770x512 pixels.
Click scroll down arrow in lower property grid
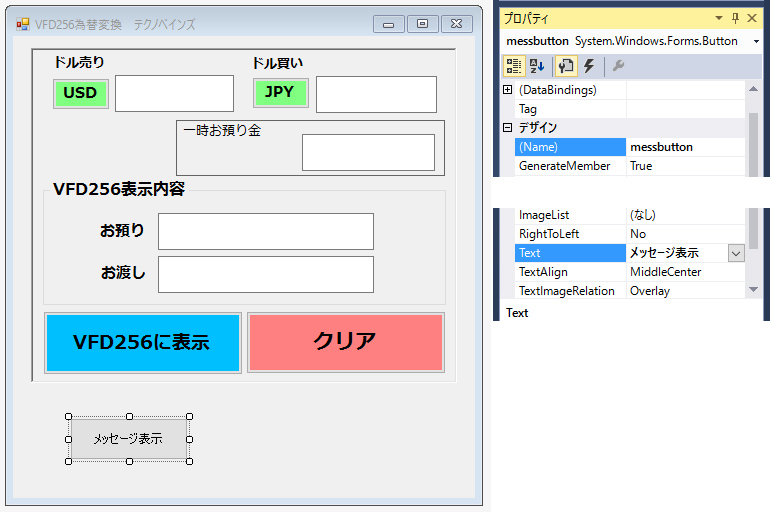pyautogui.click(x=753, y=290)
